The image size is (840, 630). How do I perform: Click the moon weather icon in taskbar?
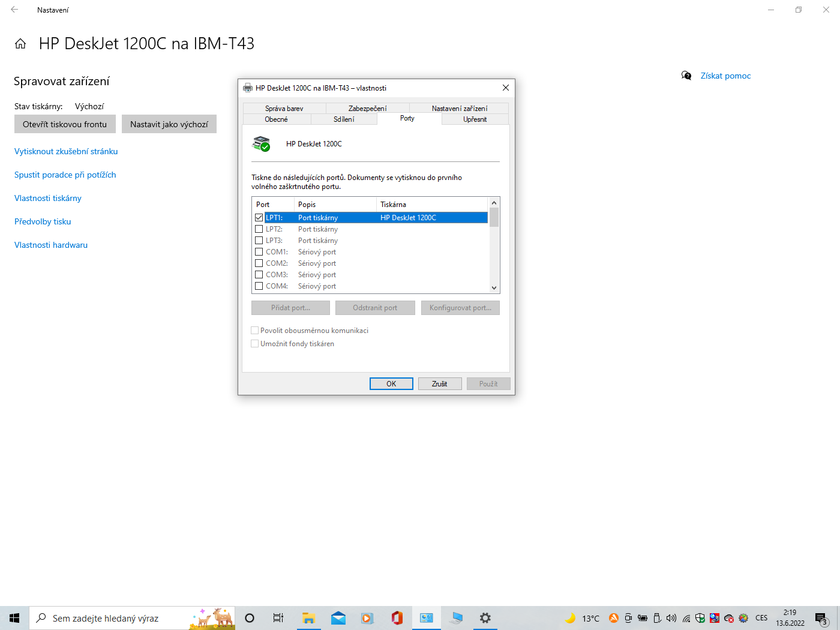click(570, 618)
